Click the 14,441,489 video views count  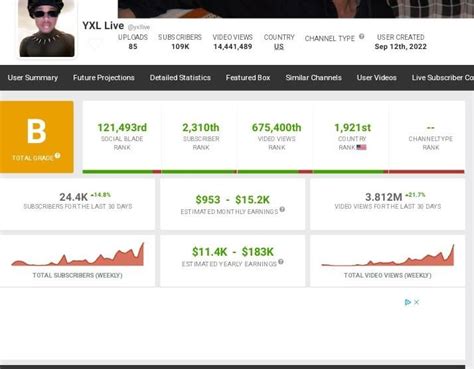(x=233, y=47)
